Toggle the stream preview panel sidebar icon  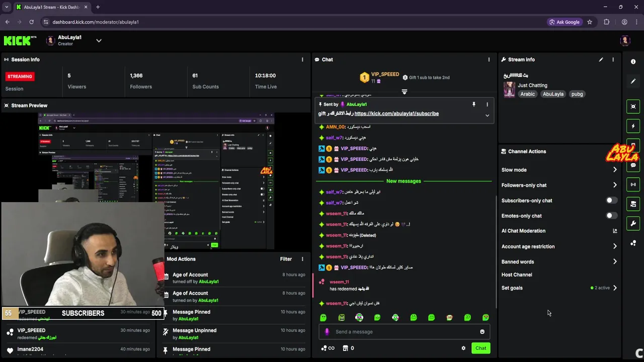[x=633, y=106]
